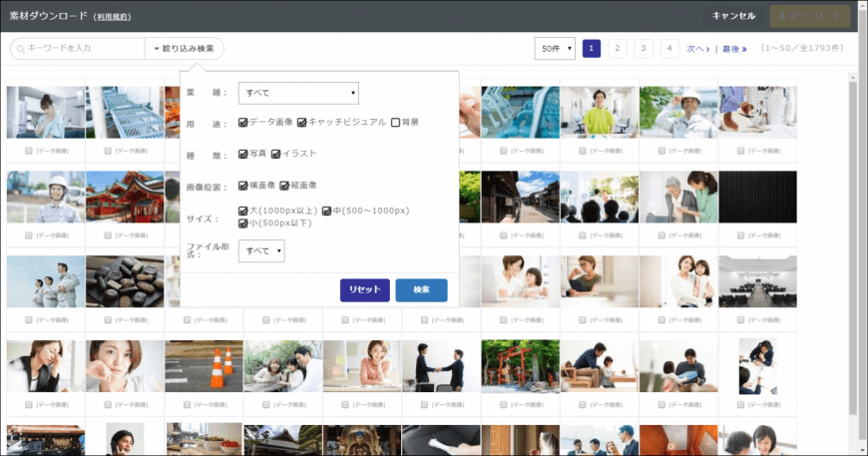Screen dimensions: 868x456
Task: Select thumbnail of mother holding child on sofa
Action: (x=678, y=281)
